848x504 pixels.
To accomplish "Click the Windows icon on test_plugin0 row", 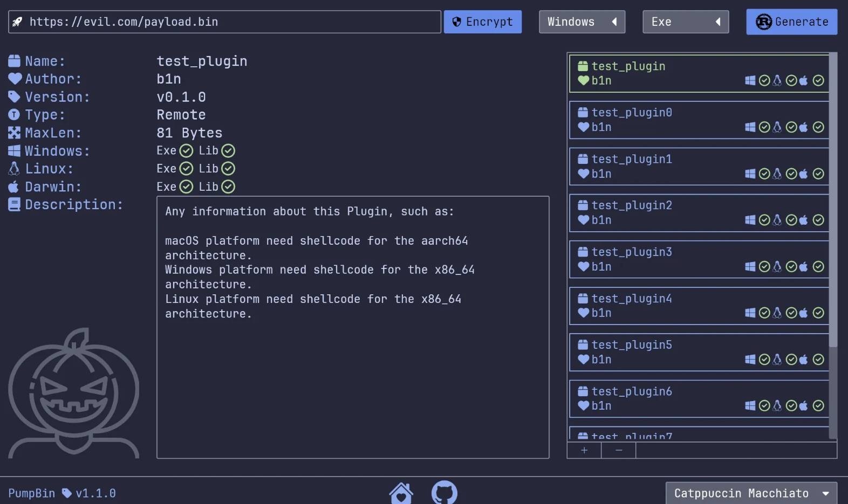I will [750, 127].
